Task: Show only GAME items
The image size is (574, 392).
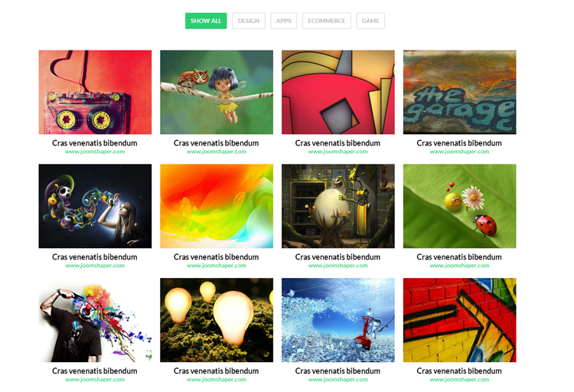Action: click(370, 21)
